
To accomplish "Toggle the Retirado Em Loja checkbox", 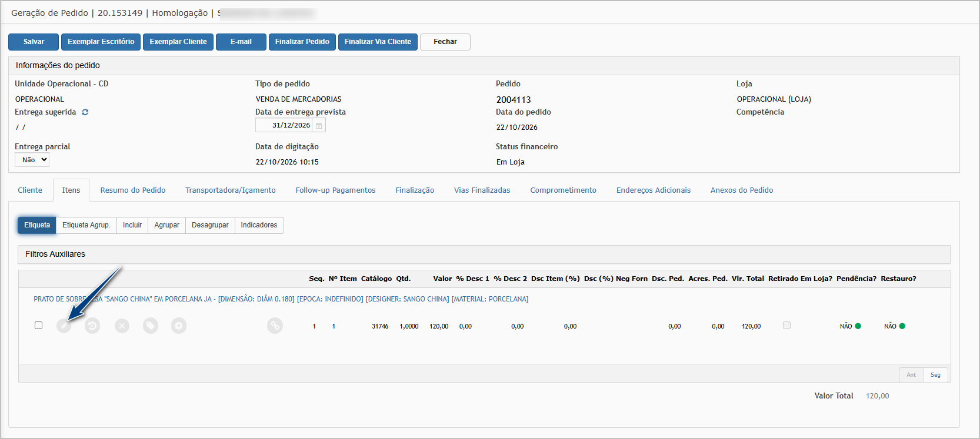I will point(786,325).
